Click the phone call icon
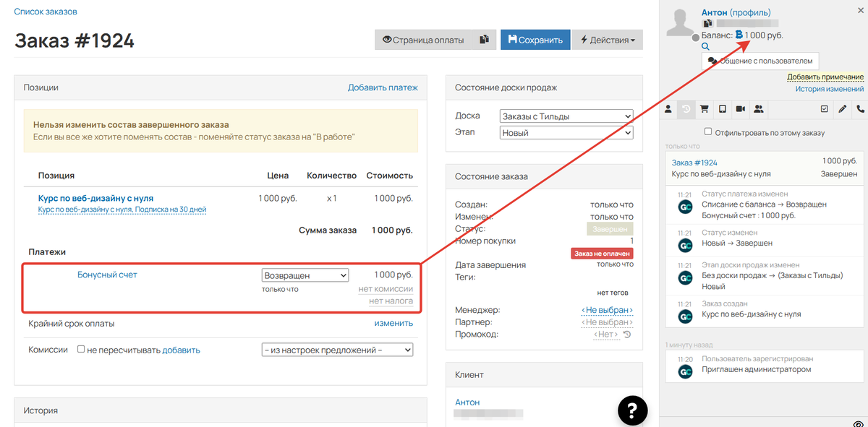This screenshot has width=868, height=427. 860,109
